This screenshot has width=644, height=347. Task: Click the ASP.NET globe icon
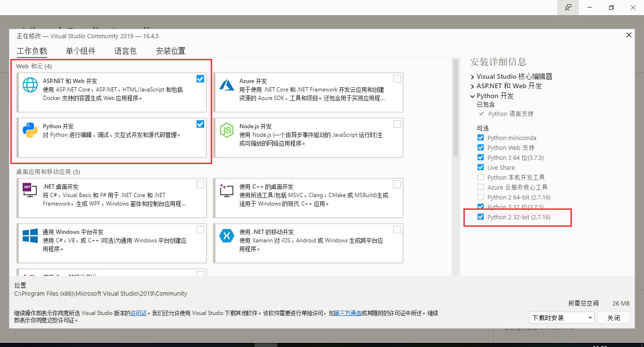[x=30, y=85]
